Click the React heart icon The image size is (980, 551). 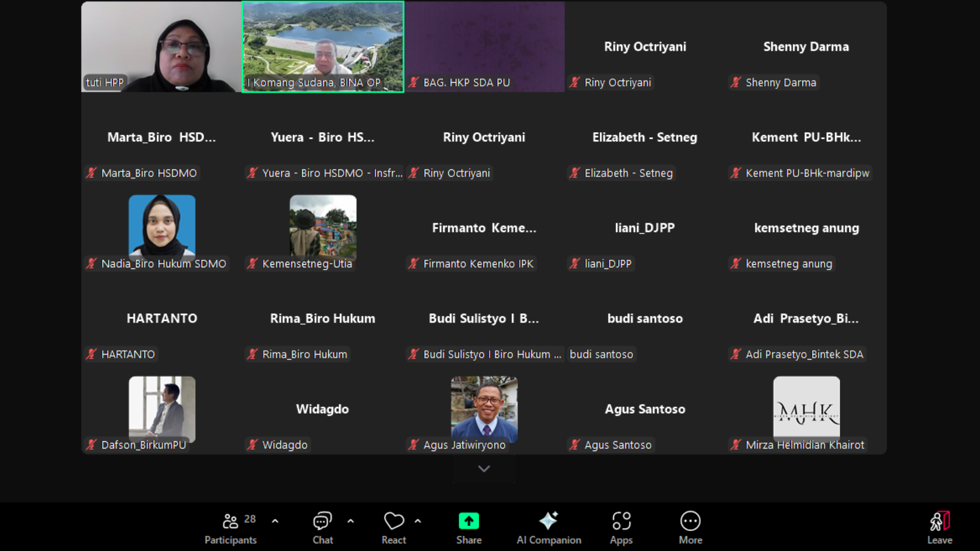pos(394,521)
